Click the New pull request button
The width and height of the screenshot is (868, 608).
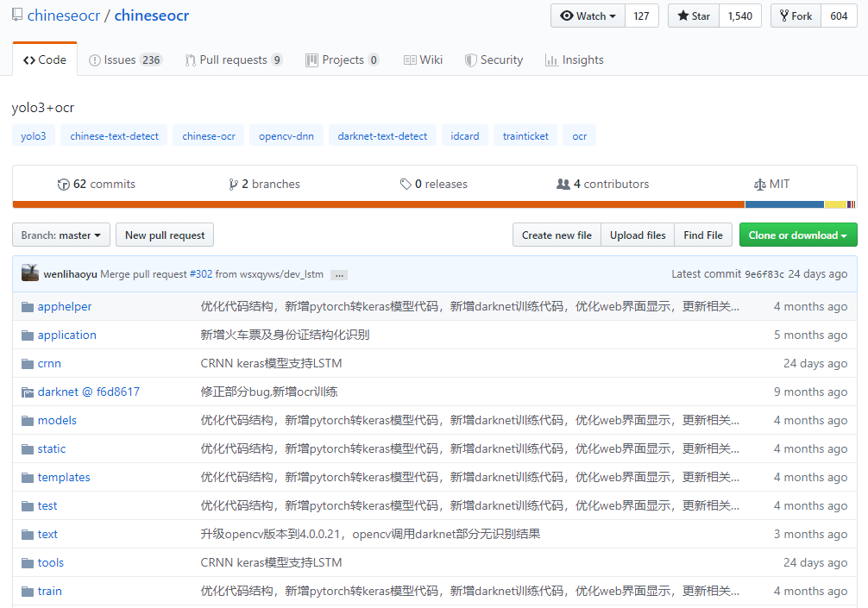(x=165, y=235)
